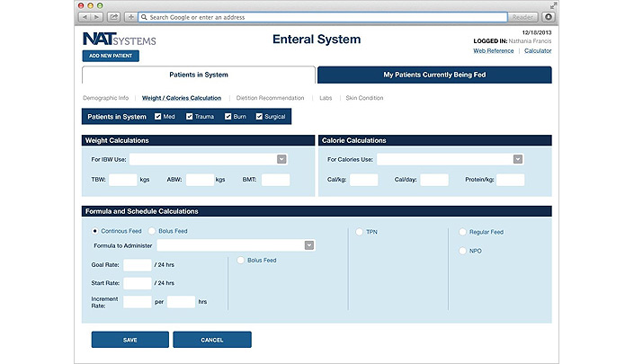Go back with browser back arrow
This screenshot has height=364, width=634.
[85, 17]
